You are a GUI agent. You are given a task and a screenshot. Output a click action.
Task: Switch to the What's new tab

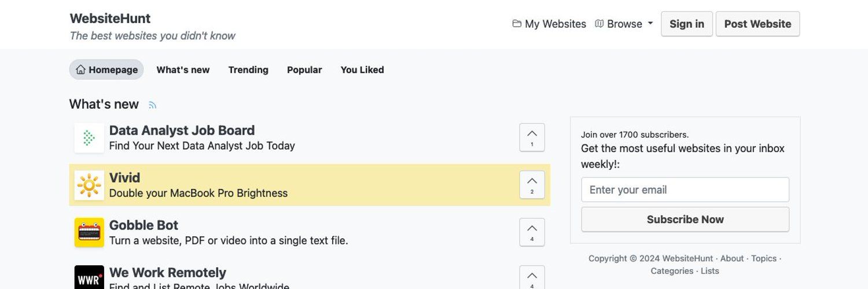coord(183,69)
